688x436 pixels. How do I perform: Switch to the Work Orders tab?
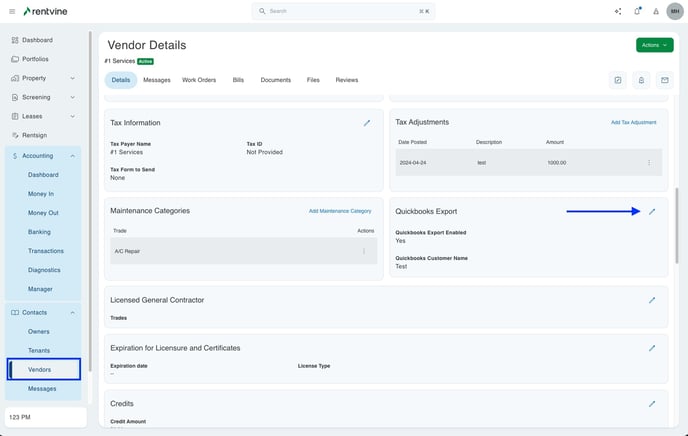(199, 80)
